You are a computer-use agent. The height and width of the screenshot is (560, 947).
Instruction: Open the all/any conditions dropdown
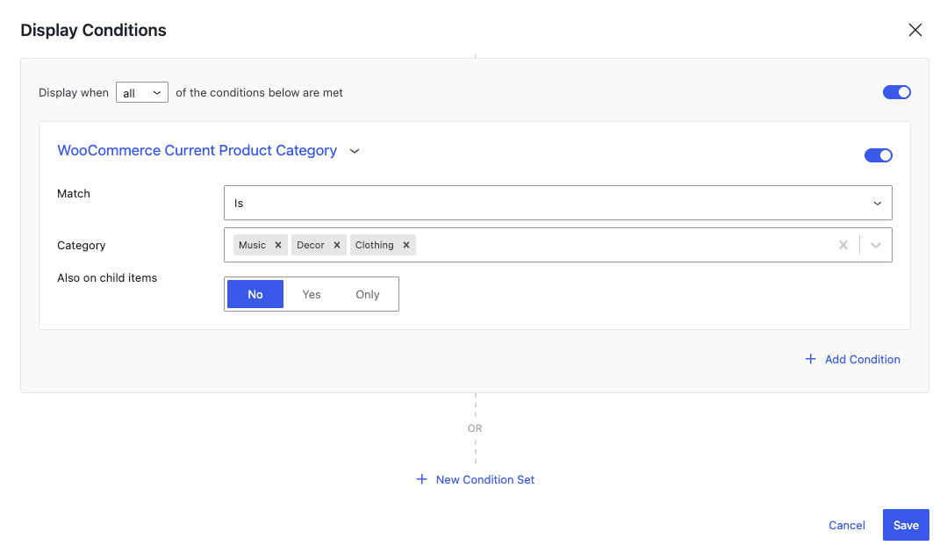coord(142,92)
